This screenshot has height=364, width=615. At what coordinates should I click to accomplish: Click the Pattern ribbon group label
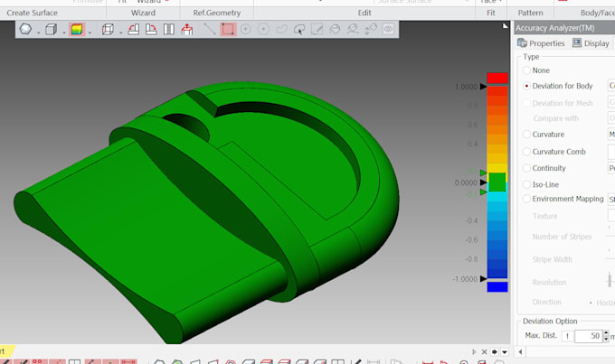(x=530, y=13)
